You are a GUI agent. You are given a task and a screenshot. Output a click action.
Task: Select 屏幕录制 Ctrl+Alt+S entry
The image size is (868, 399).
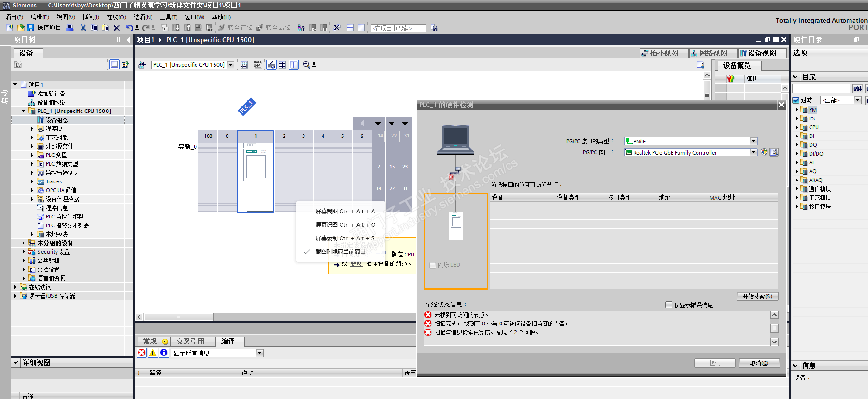345,238
